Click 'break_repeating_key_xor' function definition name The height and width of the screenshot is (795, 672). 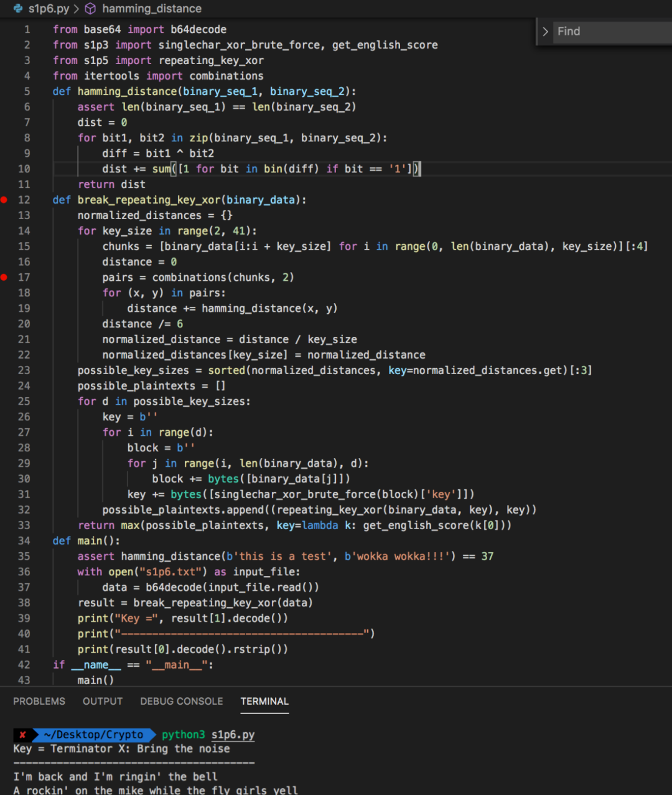tap(149, 200)
